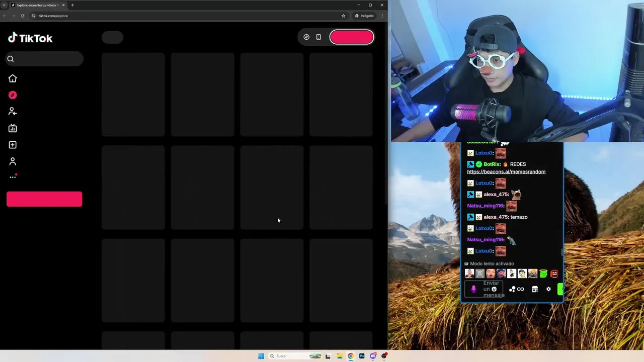Open Photoshop from the taskbar
644x362 pixels.
click(362, 356)
